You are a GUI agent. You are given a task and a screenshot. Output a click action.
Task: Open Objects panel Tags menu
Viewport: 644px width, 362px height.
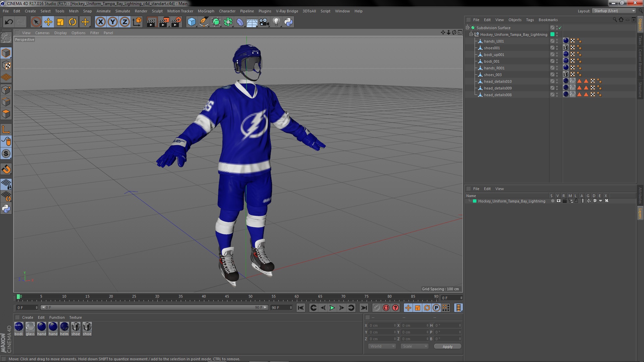pyautogui.click(x=530, y=20)
